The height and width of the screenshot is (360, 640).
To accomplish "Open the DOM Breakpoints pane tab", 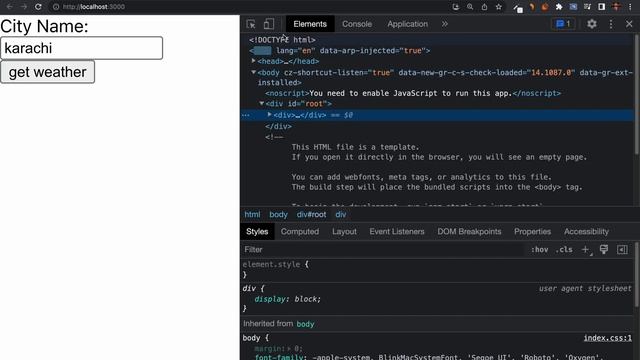I will point(469,231).
